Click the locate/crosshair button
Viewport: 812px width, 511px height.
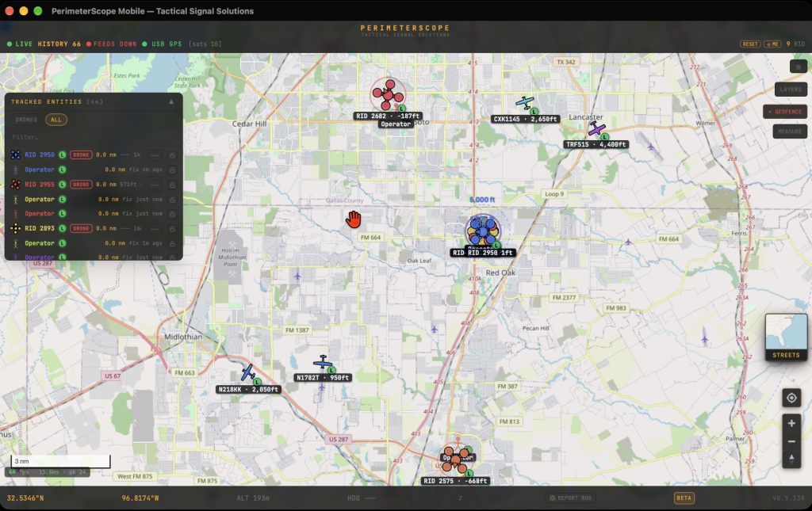[x=791, y=398]
